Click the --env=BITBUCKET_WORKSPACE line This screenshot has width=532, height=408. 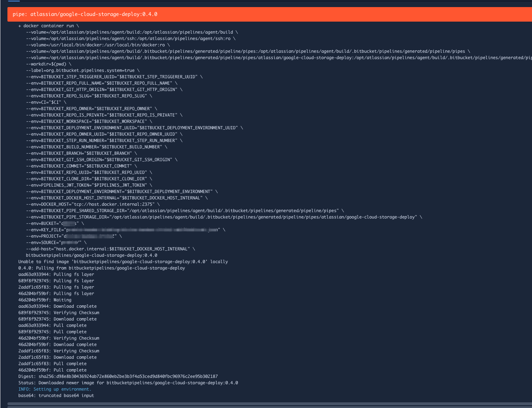click(x=89, y=121)
